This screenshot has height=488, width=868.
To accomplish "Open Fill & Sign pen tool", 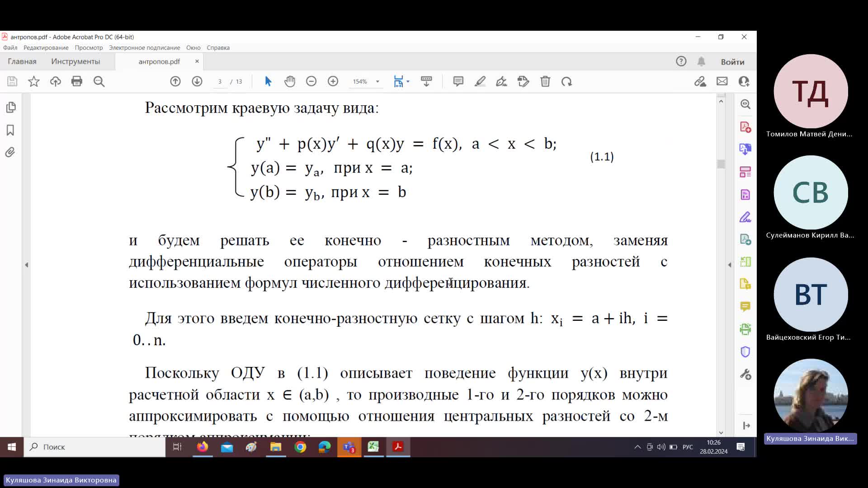I will coord(745,217).
